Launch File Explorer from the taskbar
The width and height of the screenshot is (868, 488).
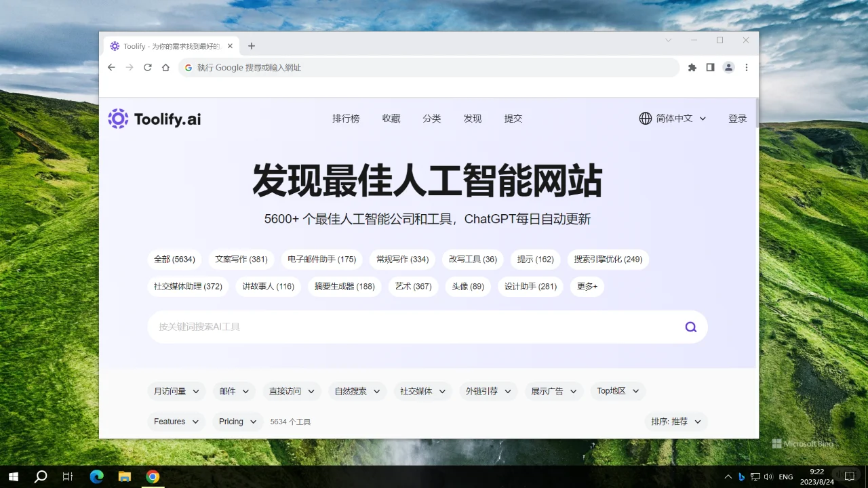(x=124, y=476)
